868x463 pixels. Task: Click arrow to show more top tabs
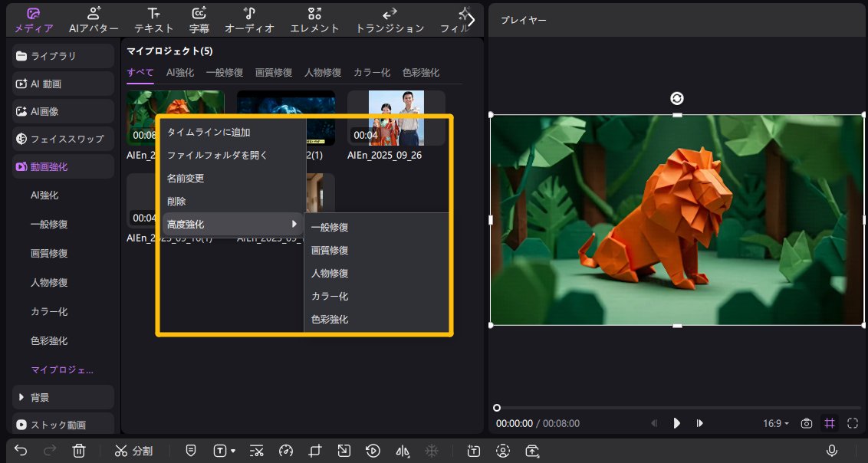pos(472,19)
